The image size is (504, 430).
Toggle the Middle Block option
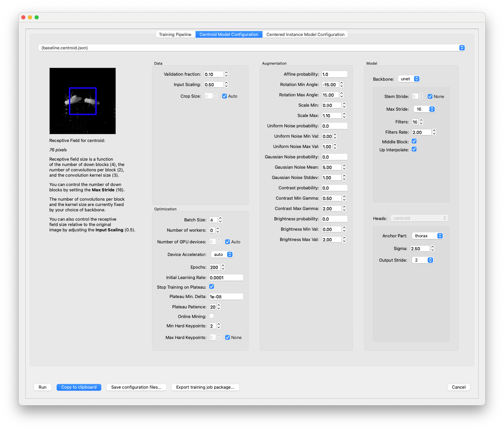[414, 141]
